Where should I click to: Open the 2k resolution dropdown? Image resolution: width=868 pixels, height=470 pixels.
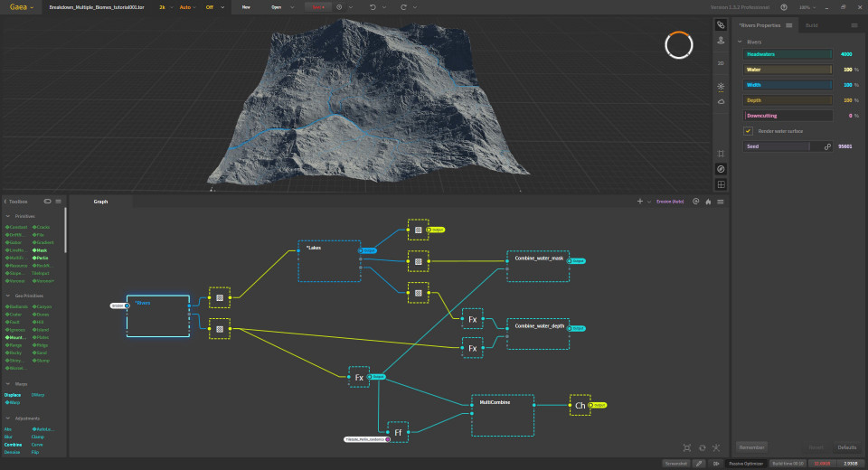[x=163, y=6]
